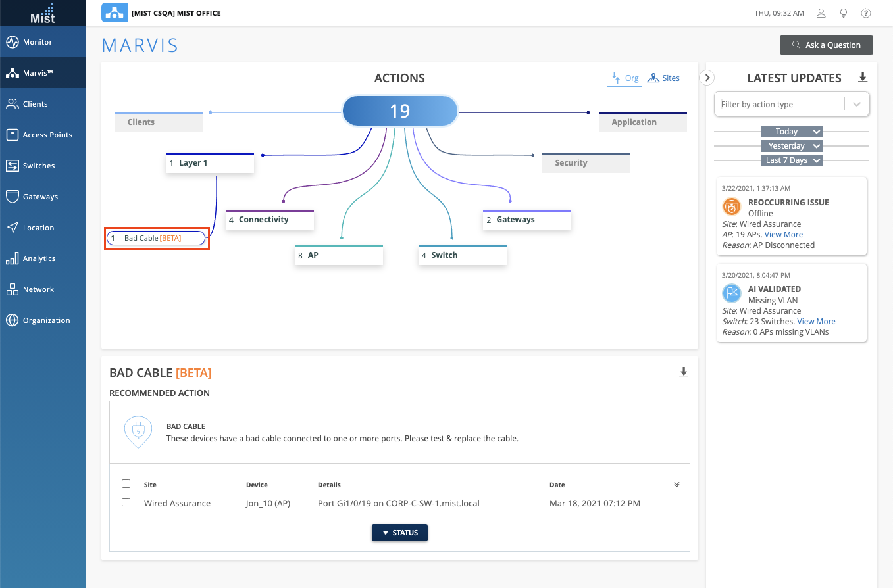Click the organization icon in header
The width and height of the screenshot is (893, 588).
(115, 13)
